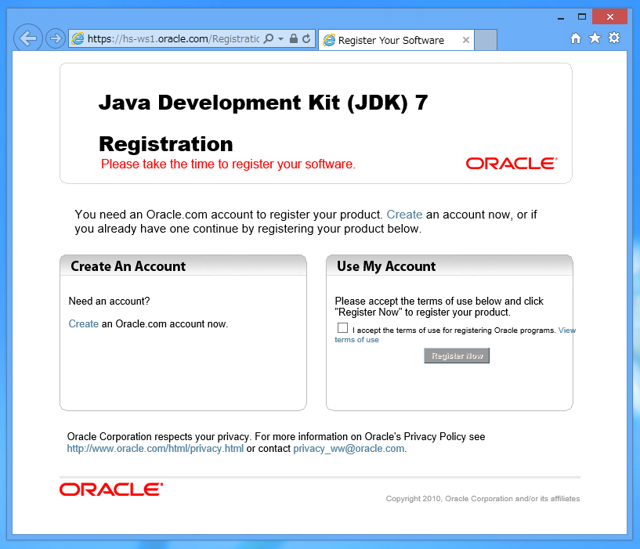
Task: Go back with the browser back arrow
Action: tap(28, 38)
